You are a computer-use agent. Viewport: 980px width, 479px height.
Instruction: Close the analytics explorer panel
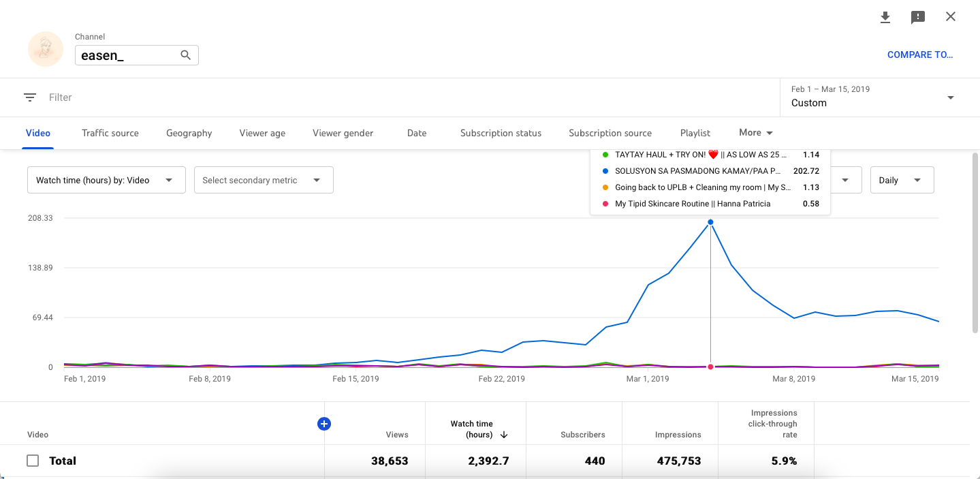[951, 17]
